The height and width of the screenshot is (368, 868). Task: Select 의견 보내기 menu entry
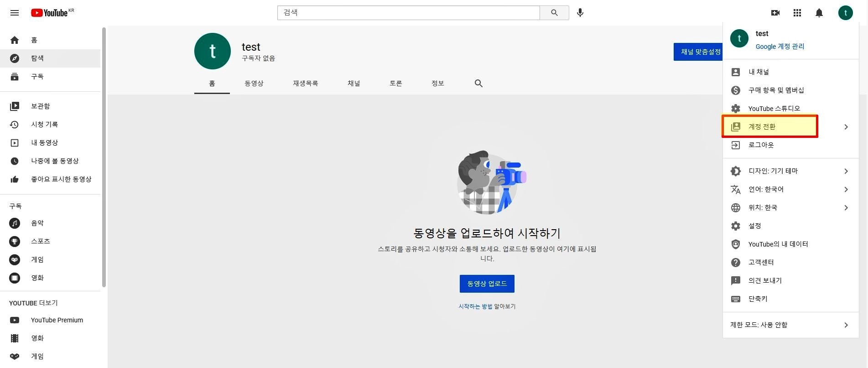point(791,281)
